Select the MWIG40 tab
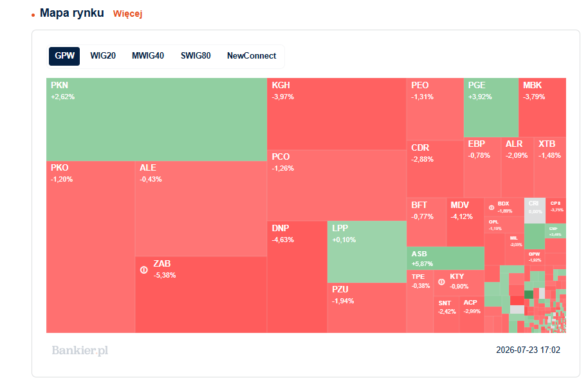The width and height of the screenshot is (588, 389). [148, 56]
